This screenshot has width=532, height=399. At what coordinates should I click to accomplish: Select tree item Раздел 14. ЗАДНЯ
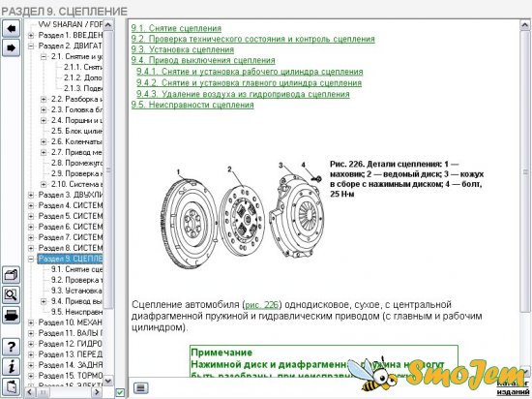[x=70, y=365]
